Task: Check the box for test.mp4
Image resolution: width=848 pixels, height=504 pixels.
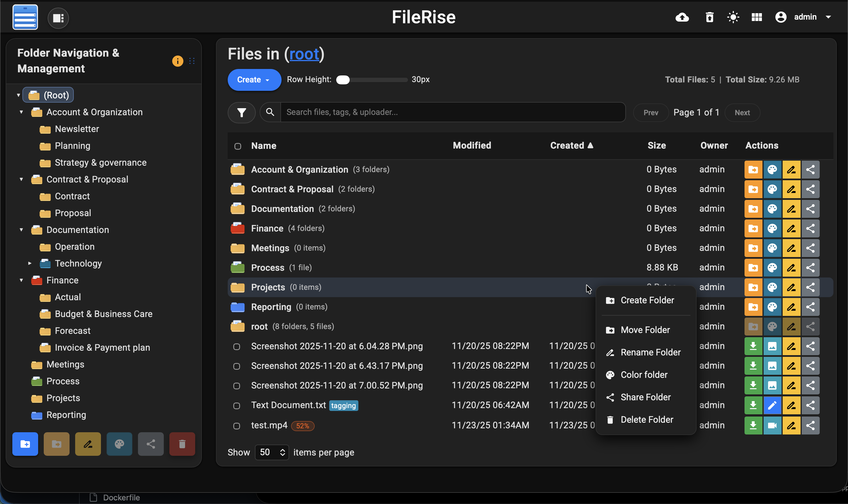Action: (x=237, y=426)
